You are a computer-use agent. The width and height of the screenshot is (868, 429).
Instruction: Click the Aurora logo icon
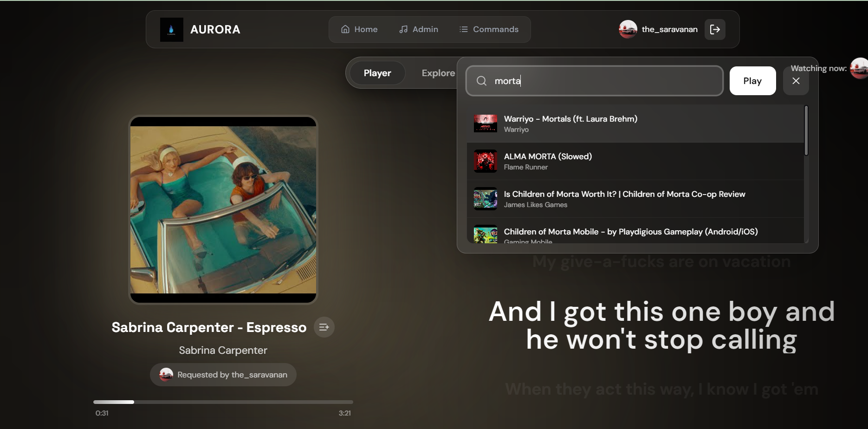[x=171, y=30]
